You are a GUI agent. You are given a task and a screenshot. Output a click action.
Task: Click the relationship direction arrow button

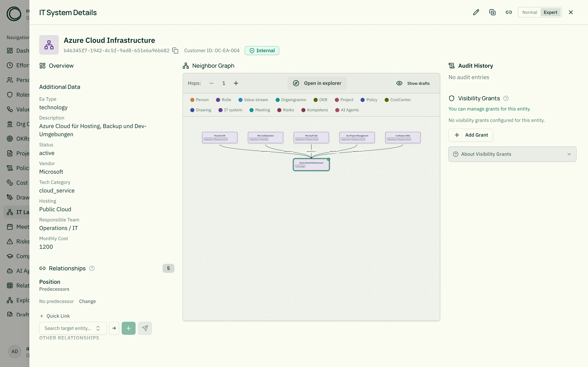coord(114,328)
